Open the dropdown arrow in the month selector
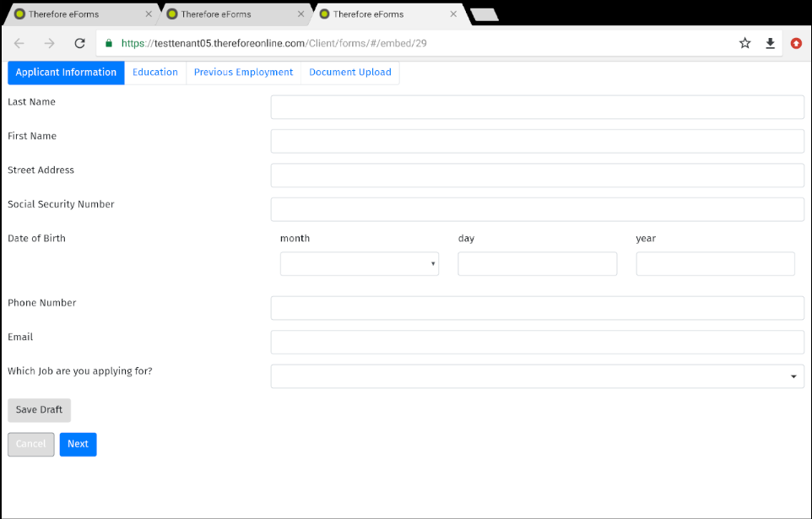 (431, 263)
